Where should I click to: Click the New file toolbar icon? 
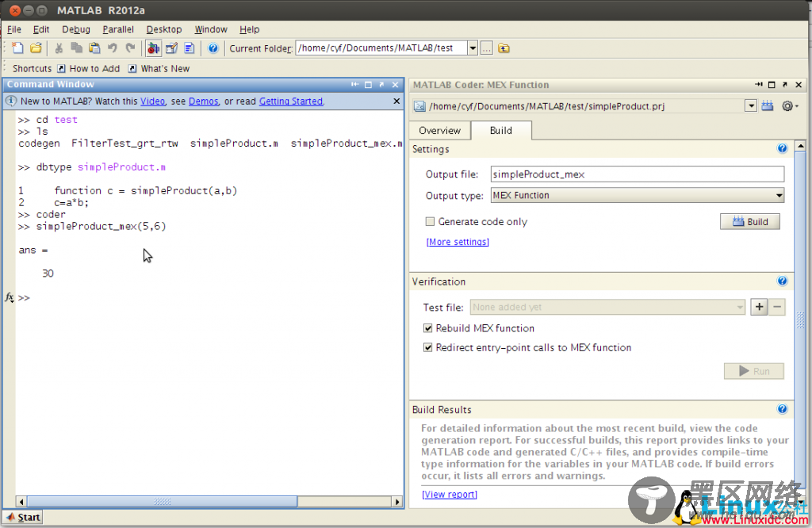pos(17,48)
